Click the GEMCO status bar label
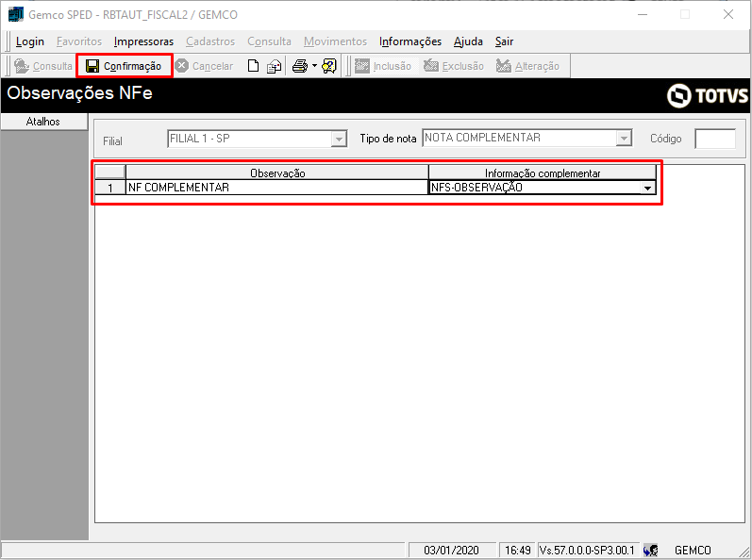Screen dimensions: 752x560 click(693, 550)
